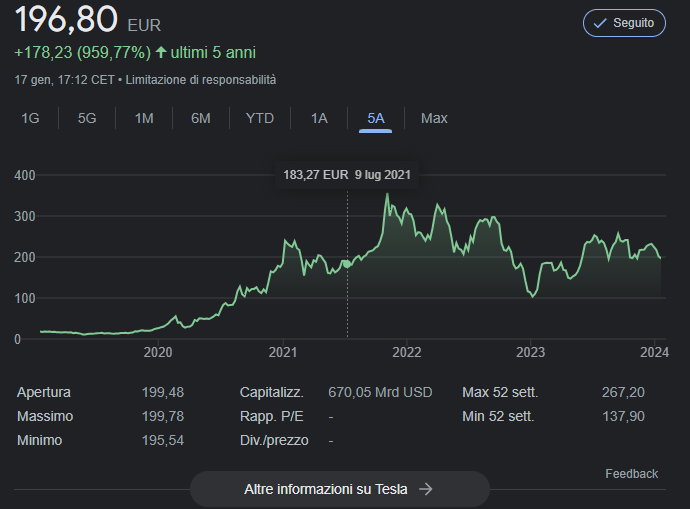Image resolution: width=690 pixels, height=509 pixels.
Task: Open the Limitazione di responsabilità link
Action: 201,80
